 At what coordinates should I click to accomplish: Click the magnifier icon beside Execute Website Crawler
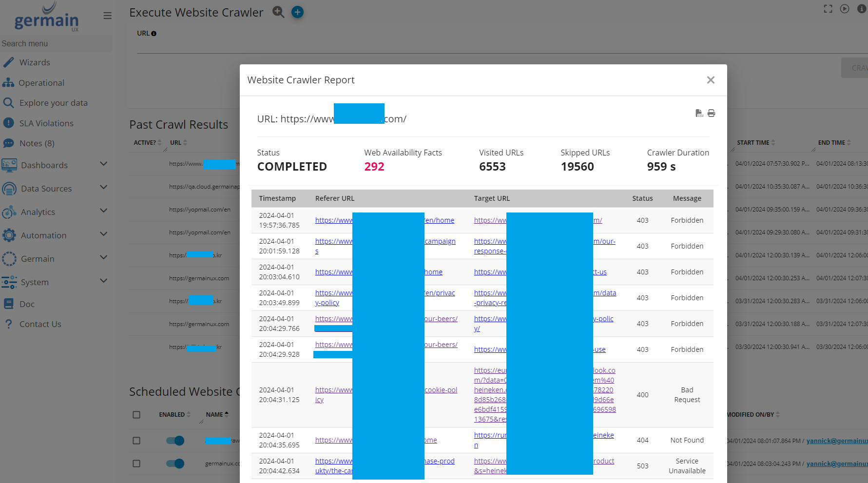click(278, 12)
